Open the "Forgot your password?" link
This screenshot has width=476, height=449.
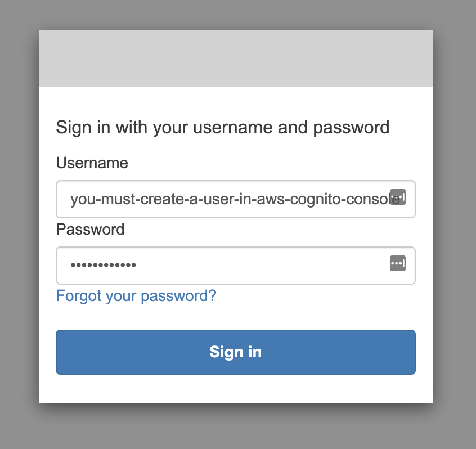pos(136,296)
